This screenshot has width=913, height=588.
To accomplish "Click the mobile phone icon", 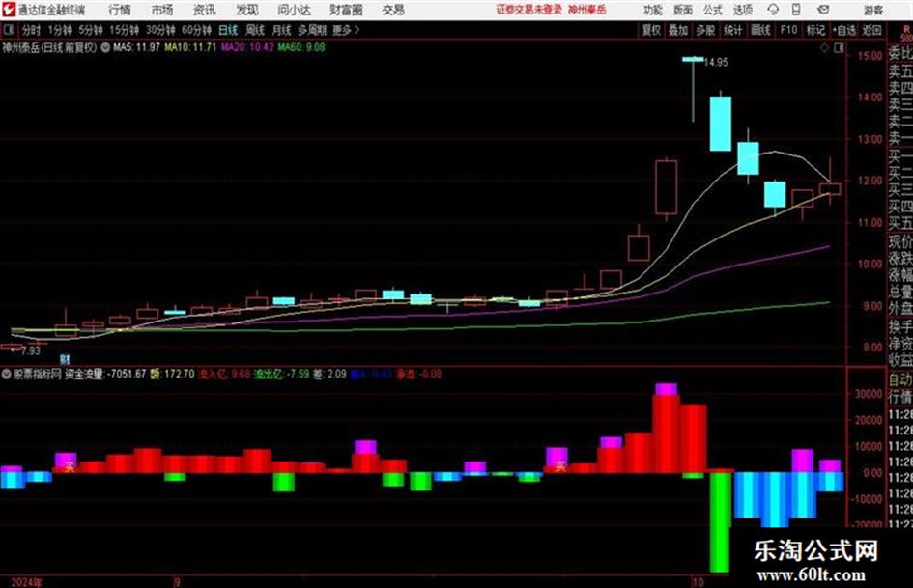I will point(796,10).
